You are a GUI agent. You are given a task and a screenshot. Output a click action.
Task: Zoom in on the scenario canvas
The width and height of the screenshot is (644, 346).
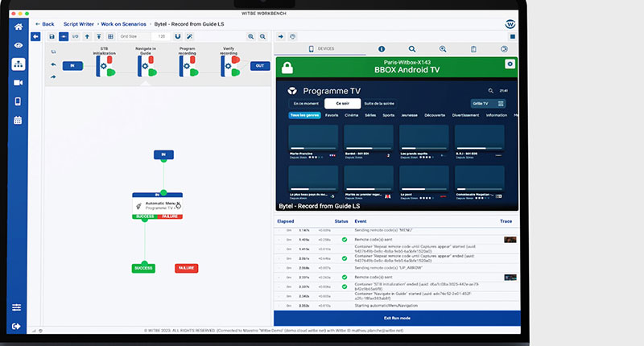point(251,36)
